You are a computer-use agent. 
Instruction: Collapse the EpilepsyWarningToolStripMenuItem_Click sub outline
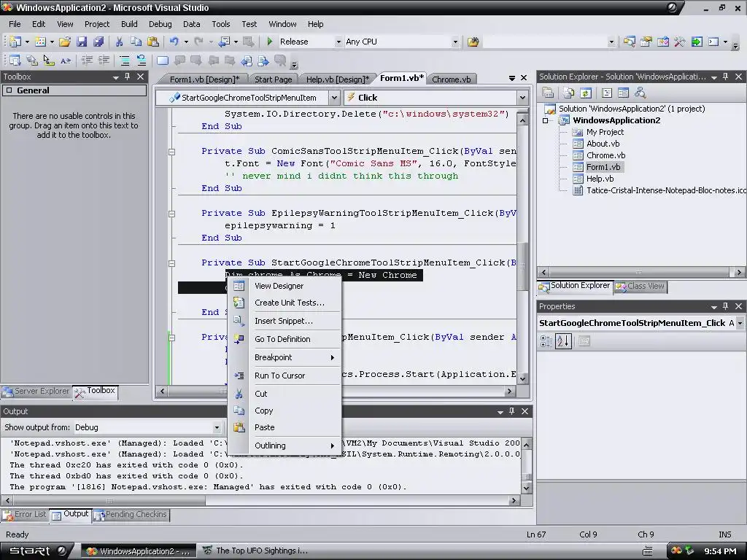pos(171,214)
